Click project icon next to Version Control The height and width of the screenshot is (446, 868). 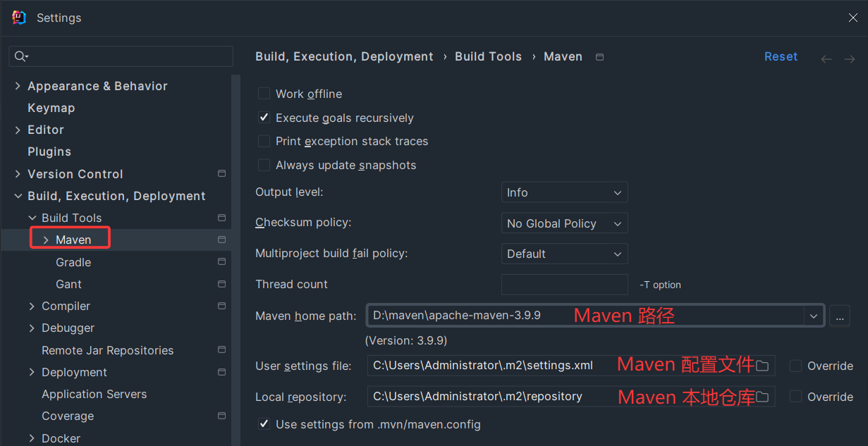(x=221, y=173)
